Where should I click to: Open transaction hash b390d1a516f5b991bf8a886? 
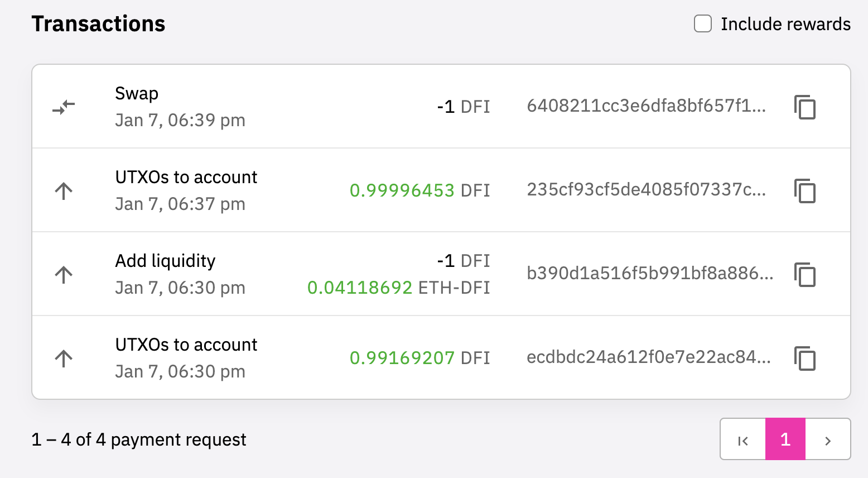[650, 273]
